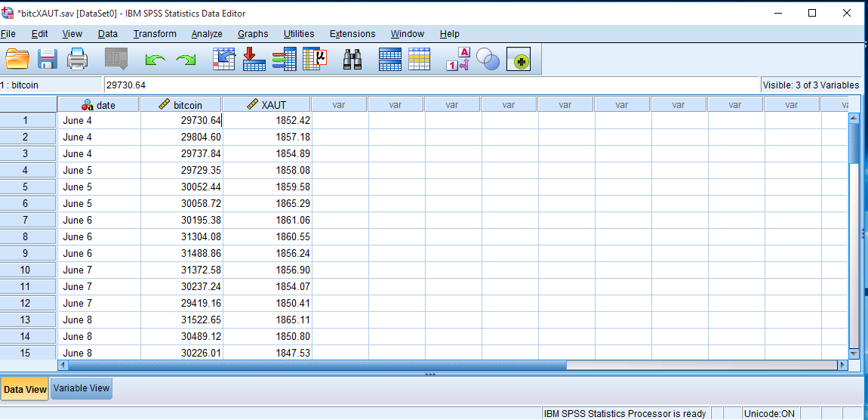The width and height of the screenshot is (868, 420).
Task: Switch to Variable View tab
Action: pyautogui.click(x=82, y=388)
